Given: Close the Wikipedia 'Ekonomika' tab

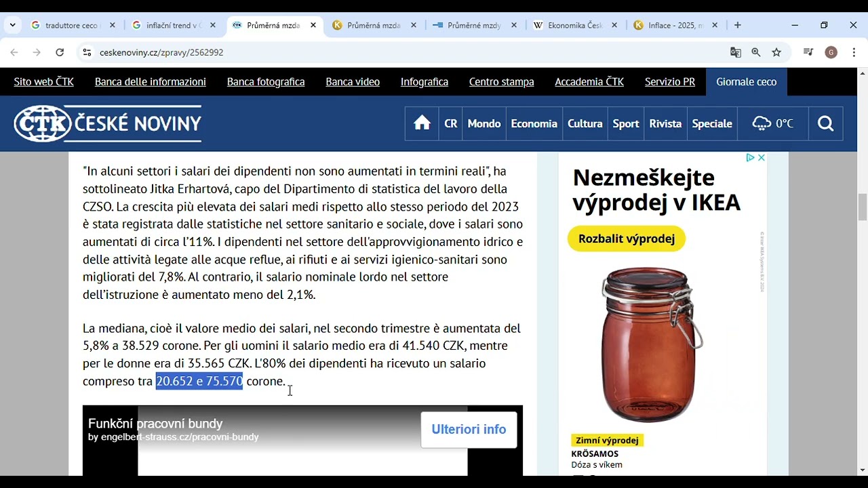Looking at the screenshot, I should tap(614, 25).
